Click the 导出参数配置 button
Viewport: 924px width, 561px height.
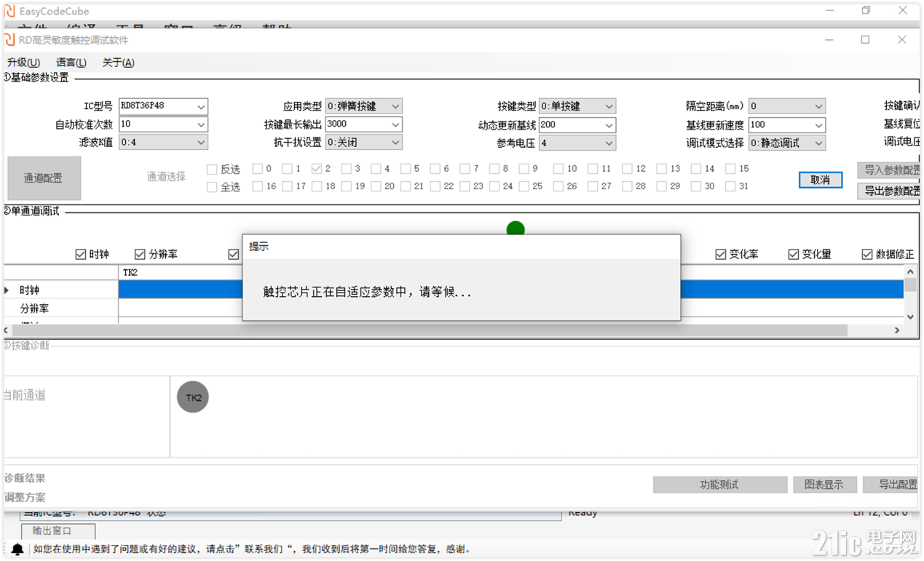pos(889,191)
